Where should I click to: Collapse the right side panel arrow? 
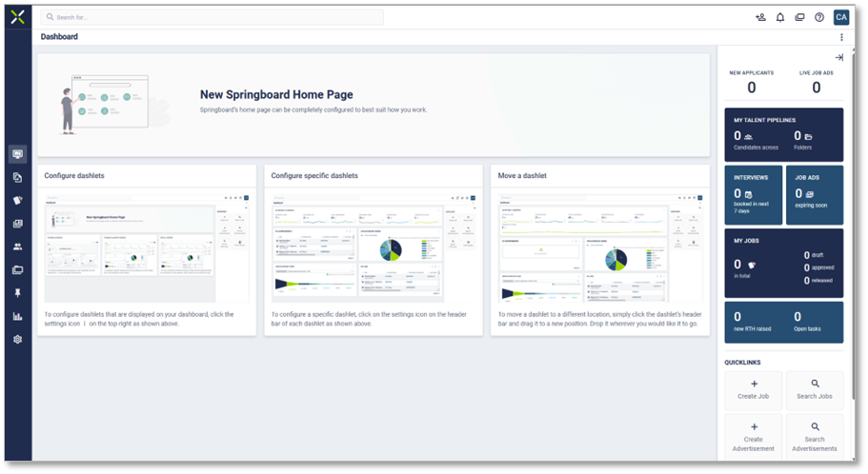click(838, 58)
